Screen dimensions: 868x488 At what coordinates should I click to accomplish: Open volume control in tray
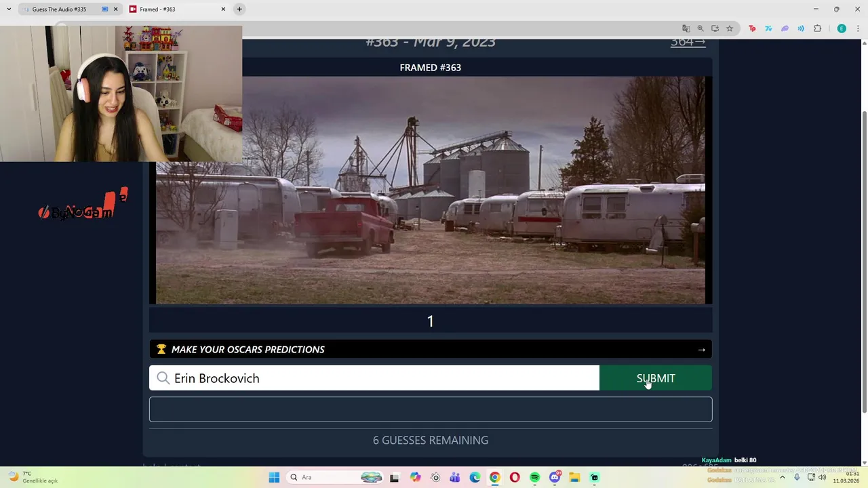pos(822,477)
